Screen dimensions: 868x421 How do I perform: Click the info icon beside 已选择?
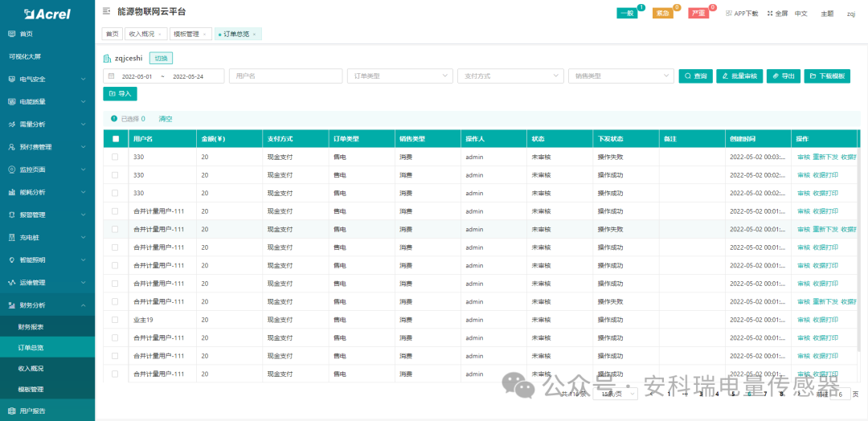pos(114,118)
